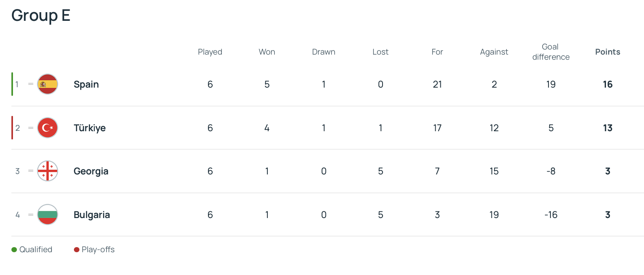Click the Played column header
The width and height of the screenshot is (644, 275).
[210, 52]
